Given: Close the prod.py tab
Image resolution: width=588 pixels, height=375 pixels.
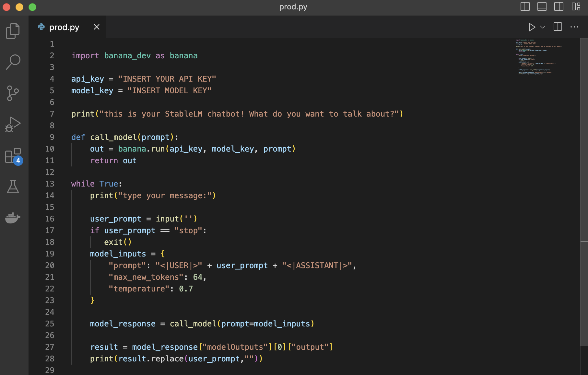Looking at the screenshot, I should (96, 27).
